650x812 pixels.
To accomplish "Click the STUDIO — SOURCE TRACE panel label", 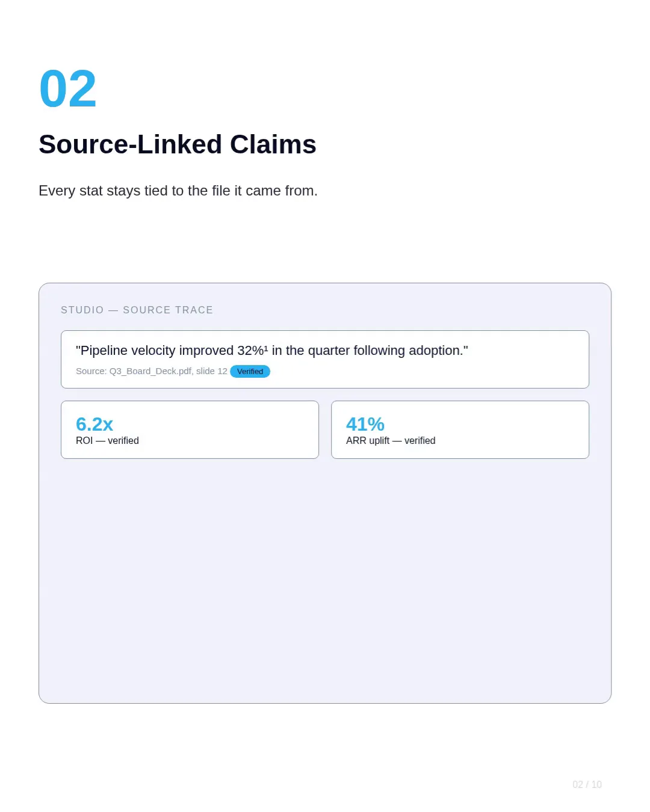I will tap(137, 310).
